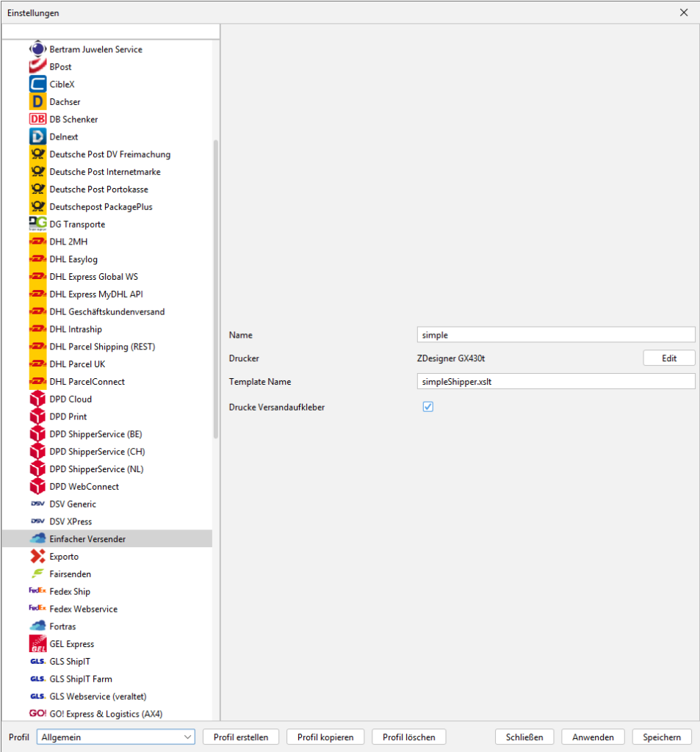Click the Dachser logo icon
The image size is (700, 752).
[x=37, y=102]
